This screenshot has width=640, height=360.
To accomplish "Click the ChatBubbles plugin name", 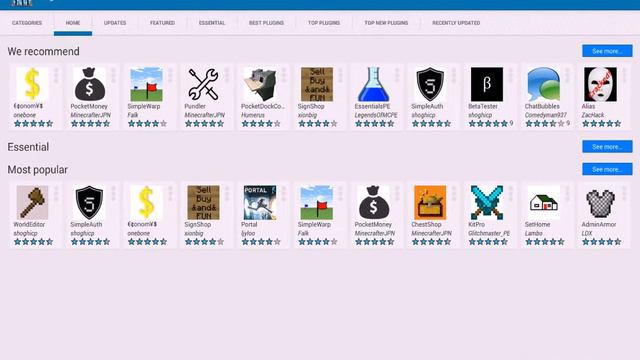I will pyautogui.click(x=542, y=106).
